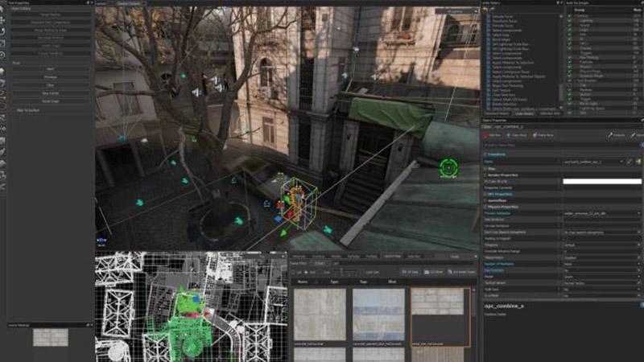Choose the Rotate tool icon
644x362 pixels.
[x=4, y=31]
